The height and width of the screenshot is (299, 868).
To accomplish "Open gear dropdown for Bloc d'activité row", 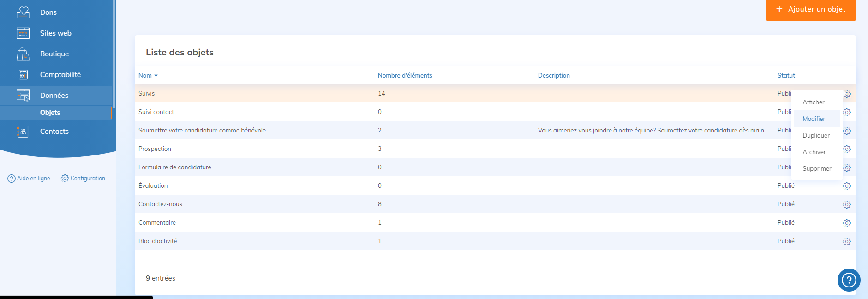I will click(846, 241).
